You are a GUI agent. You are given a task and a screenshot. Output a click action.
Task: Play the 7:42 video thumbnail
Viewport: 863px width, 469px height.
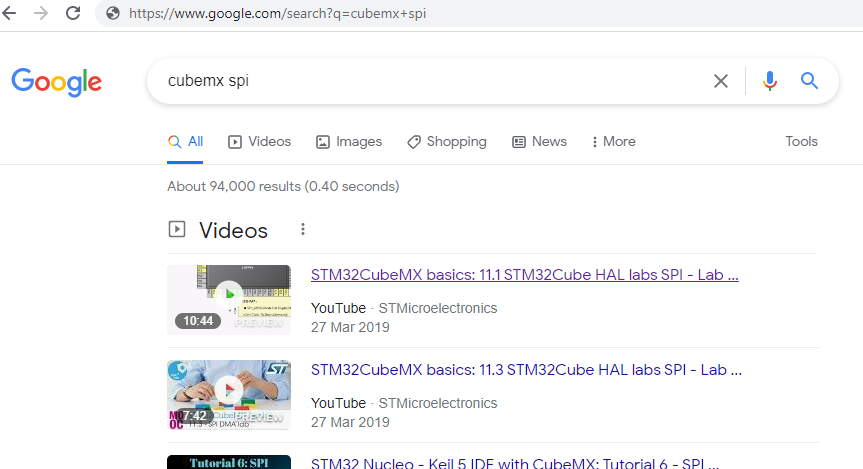229,395
